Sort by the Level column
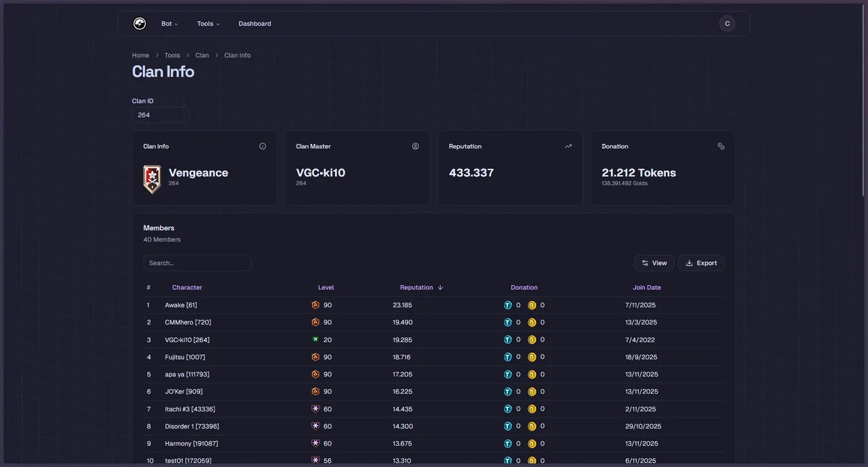Screen dimensions: 868x467 326,288
